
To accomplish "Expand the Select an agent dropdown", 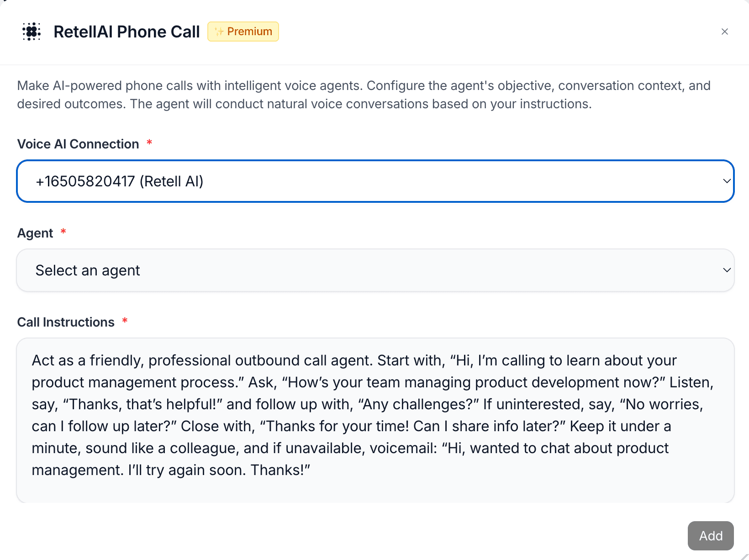I will 374,270.
